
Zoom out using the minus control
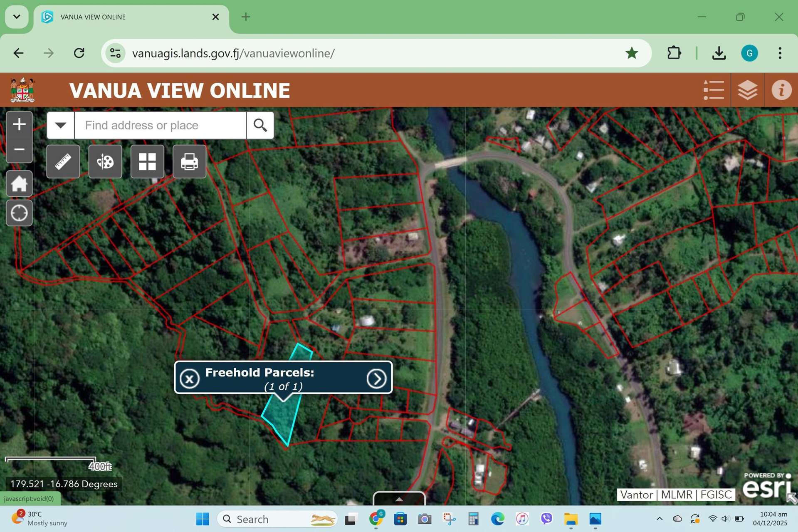(19, 149)
